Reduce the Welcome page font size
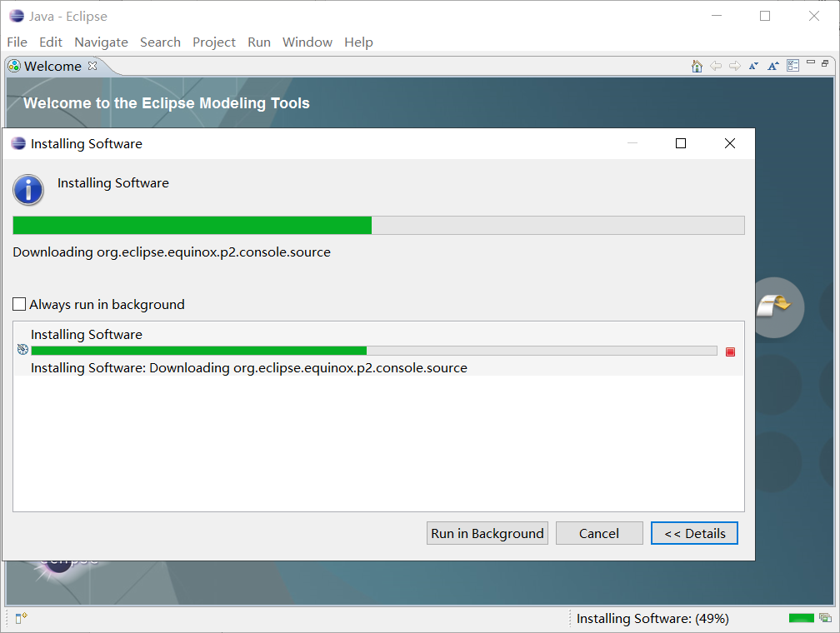The image size is (840, 633). coord(753,66)
